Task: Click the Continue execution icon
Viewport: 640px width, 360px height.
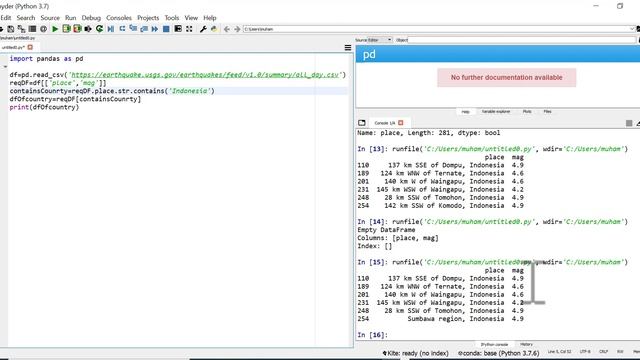Action: tap(155, 29)
